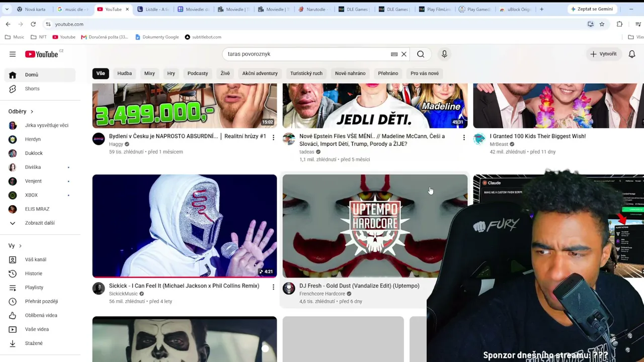Open the Chrome extensions puzzle icon

[619, 24]
